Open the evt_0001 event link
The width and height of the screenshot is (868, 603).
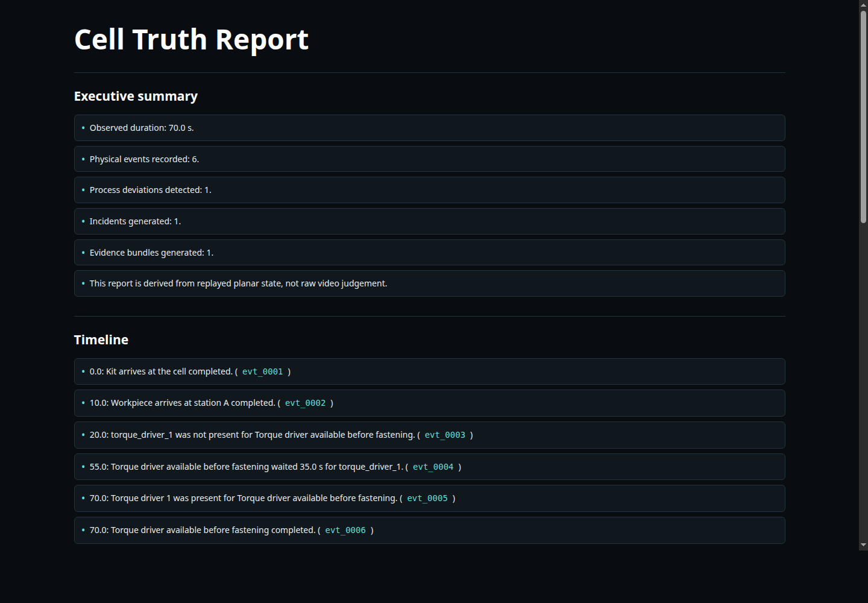[x=262, y=372]
